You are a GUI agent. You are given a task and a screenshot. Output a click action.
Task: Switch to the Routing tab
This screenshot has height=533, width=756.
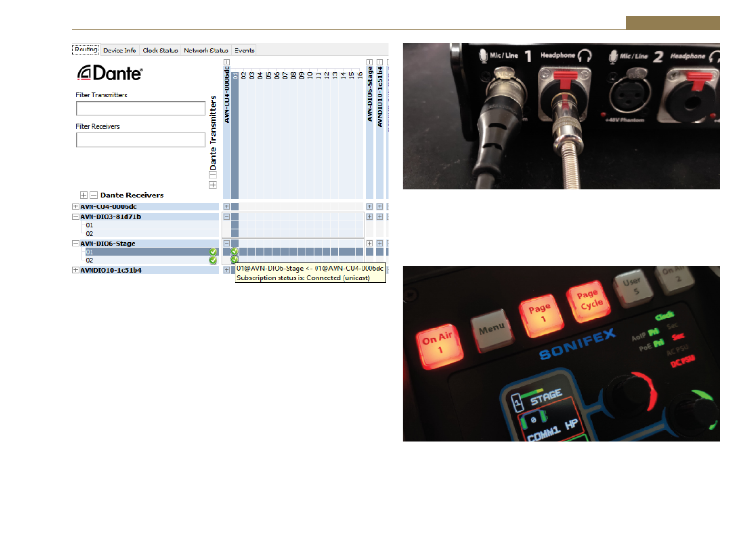point(86,50)
